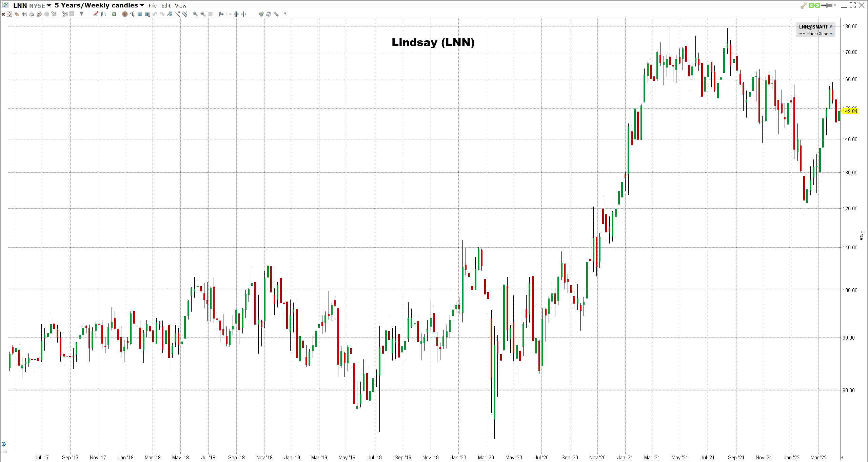868x462 pixels.
Task: Click the blue arrow icon at bottom-left
Action: [x=4, y=444]
